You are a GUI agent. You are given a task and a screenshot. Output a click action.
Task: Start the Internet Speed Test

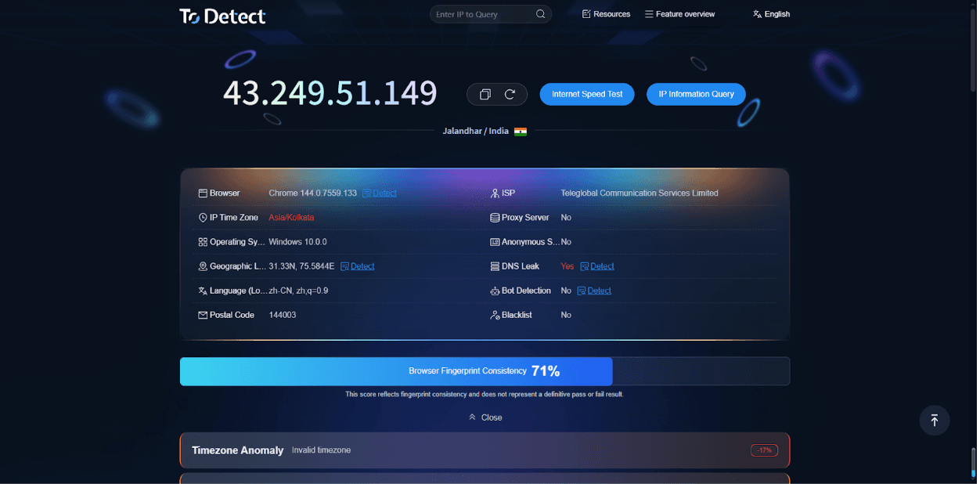pyautogui.click(x=586, y=94)
